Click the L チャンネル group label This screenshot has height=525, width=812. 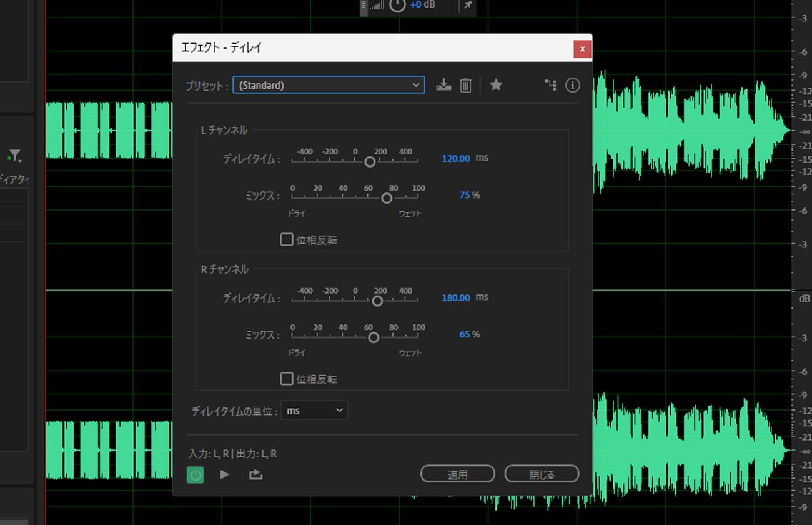click(x=224, y=130)
